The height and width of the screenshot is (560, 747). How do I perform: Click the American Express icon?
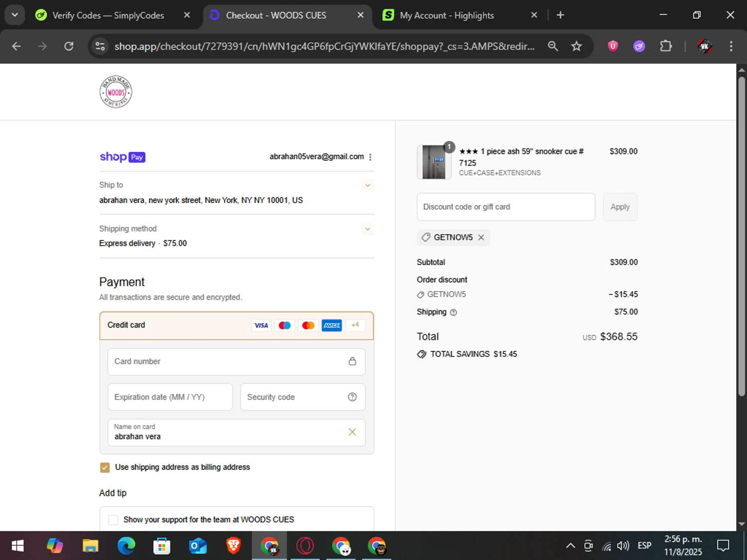click(332, 326)
